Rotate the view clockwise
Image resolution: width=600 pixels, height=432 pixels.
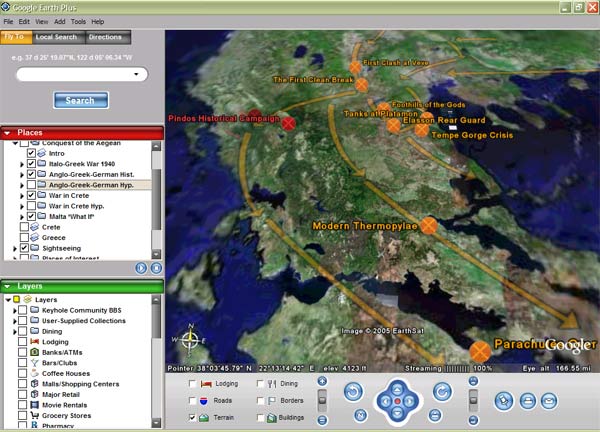(442, 392)
